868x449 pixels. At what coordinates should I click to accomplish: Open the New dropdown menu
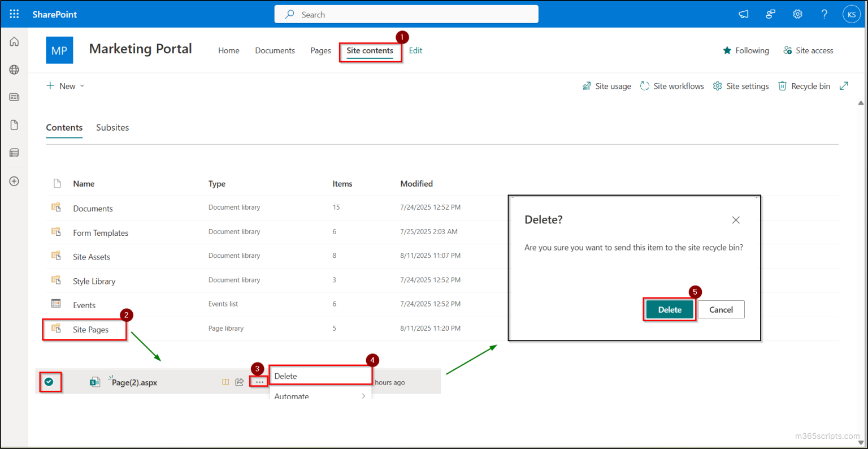point(65,85)
